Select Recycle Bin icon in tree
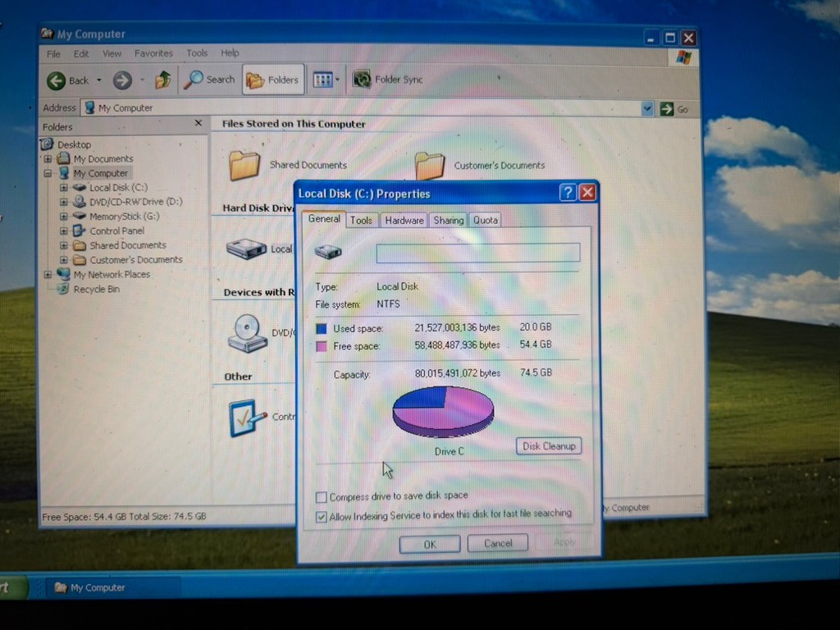Screen dimensions: 840x630 [63, 289]
